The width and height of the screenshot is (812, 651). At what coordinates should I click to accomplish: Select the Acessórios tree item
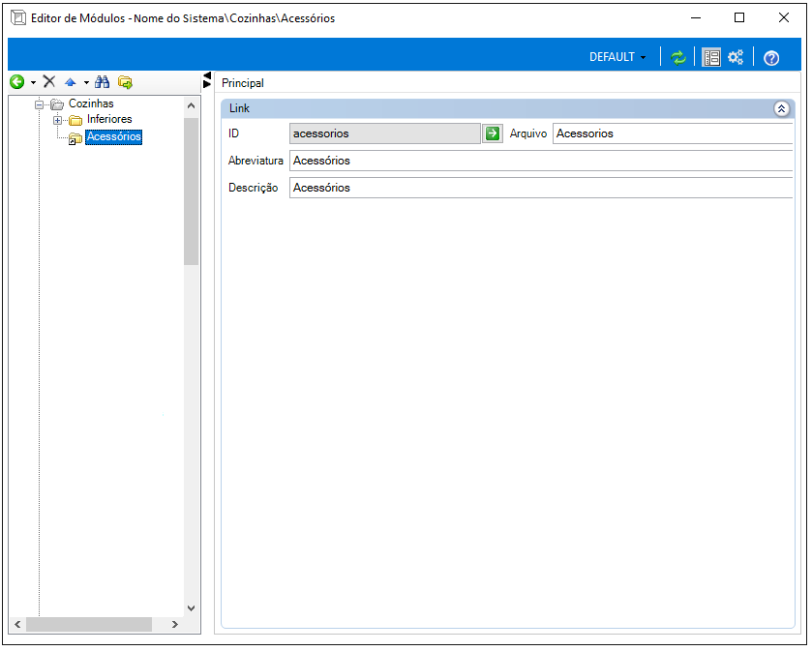coord(113,137)
